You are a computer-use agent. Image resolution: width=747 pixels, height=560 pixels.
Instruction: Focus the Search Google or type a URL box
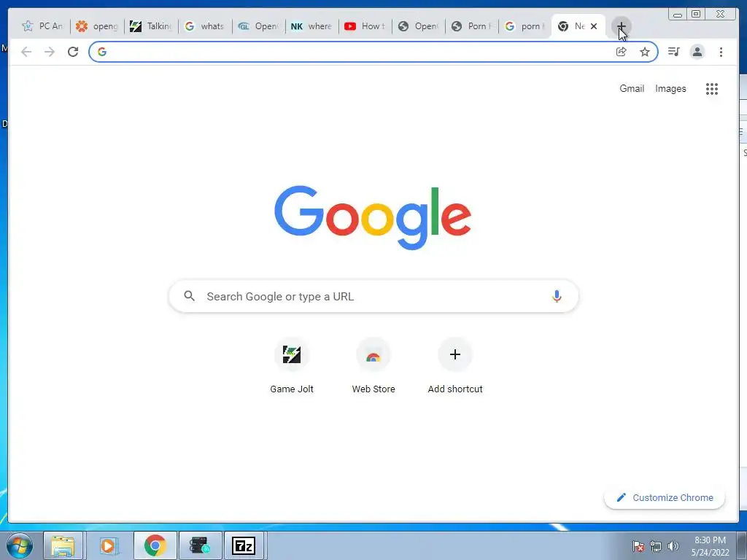373,296
